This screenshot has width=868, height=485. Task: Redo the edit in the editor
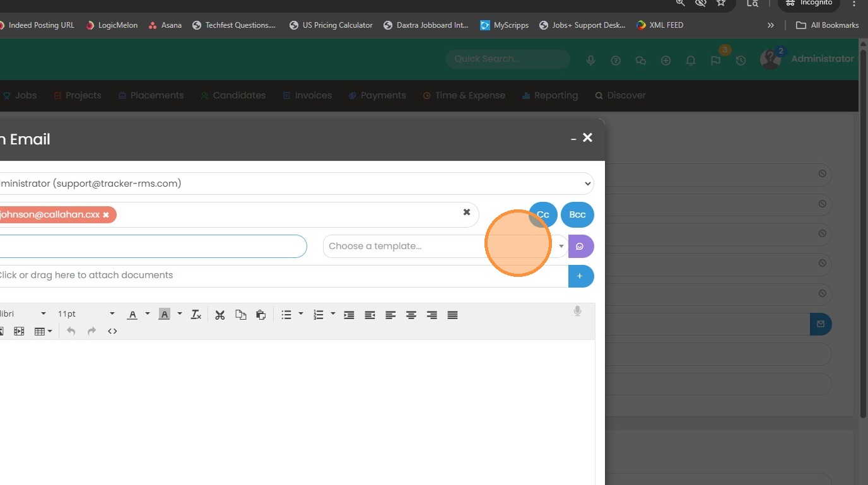click(x=91, y=331)
